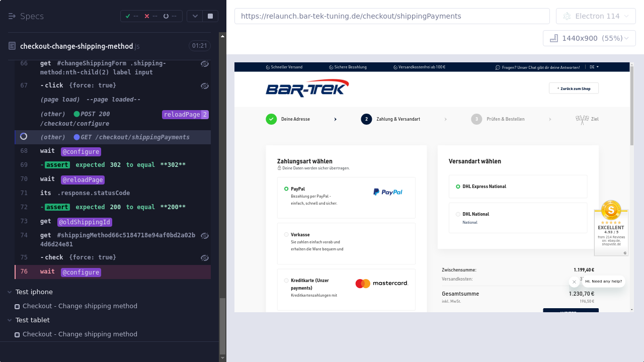Open the DE language selector
Viewport: 644px width, 362px height.
(594, 67)
